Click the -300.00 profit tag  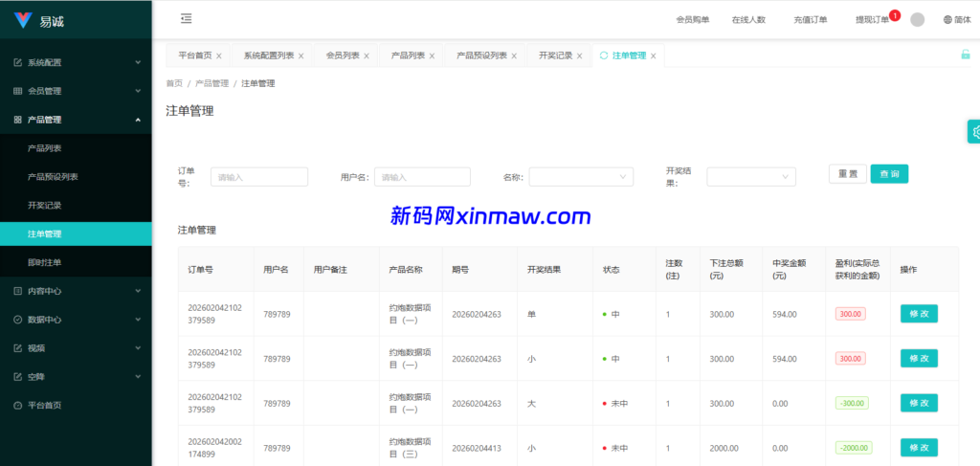tap(852, 404)
